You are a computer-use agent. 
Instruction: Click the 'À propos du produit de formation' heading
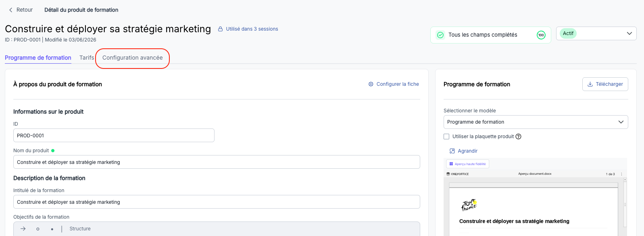tap(58, 84)
